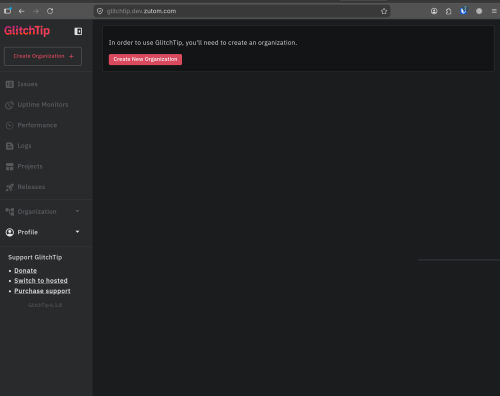Click the site security shield in the address bar

coord(100,11)
